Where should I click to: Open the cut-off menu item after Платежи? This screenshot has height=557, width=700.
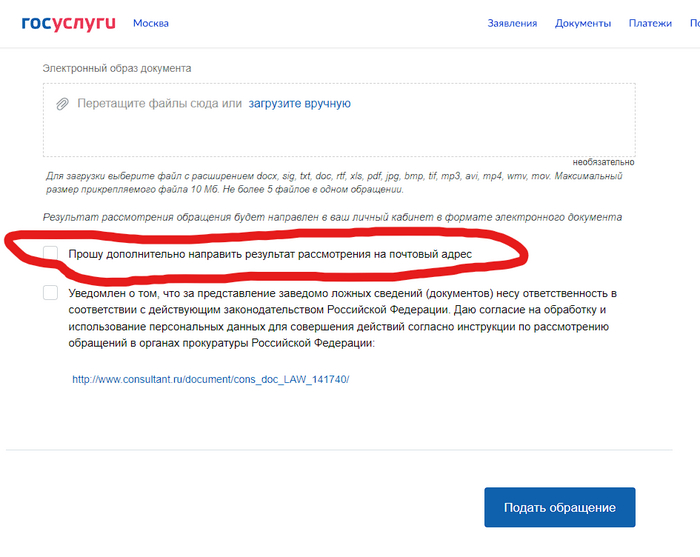[695, 23]
